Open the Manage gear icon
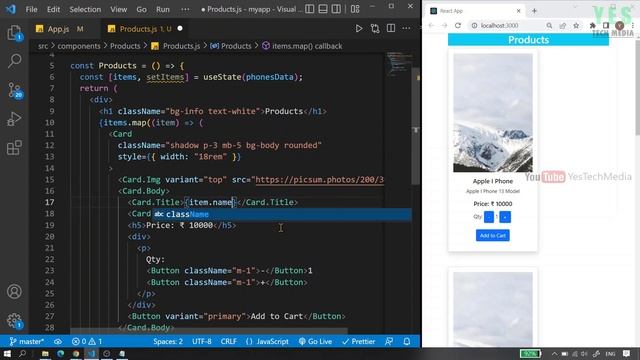Image resolution: width=640 pixels, height=360 pixels. click(14, 321)
